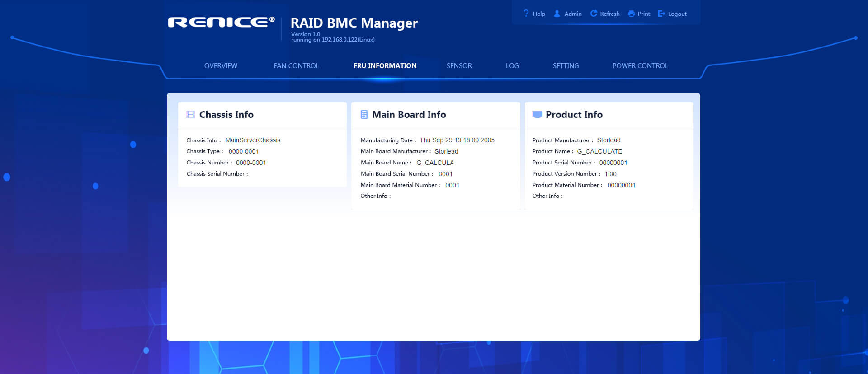Click the Logout exit icon
The height and width of the screenshot is (374, 868).
click(x=661, y=14)
